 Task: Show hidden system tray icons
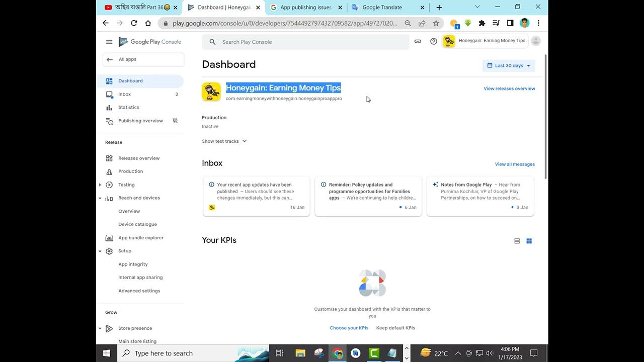tap(458, 353)
